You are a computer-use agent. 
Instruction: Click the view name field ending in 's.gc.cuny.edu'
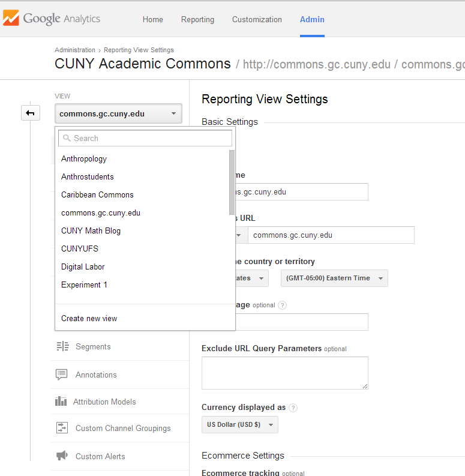click(302, 192)
